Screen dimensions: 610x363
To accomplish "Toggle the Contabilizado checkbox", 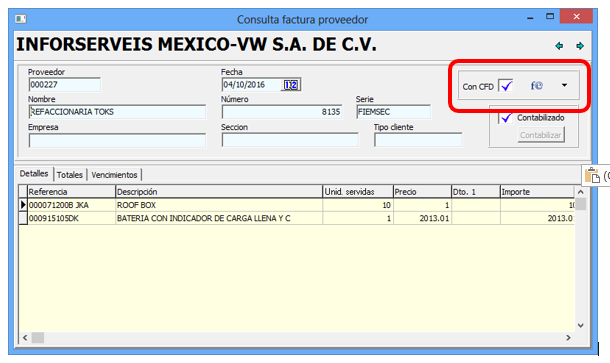I will (506, 117).
